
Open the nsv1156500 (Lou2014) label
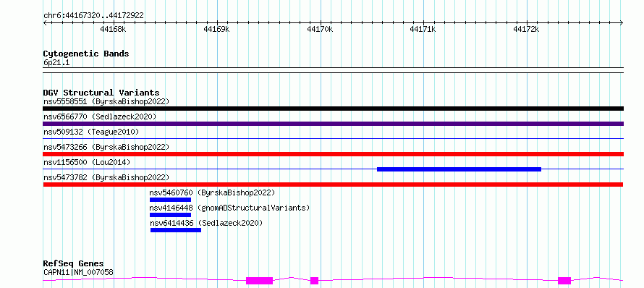(87, 162)
